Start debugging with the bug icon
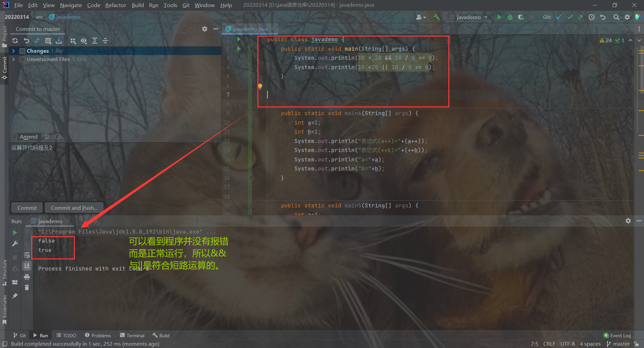The height and width of the screenshot is (348, 644). tap(510, 17)
